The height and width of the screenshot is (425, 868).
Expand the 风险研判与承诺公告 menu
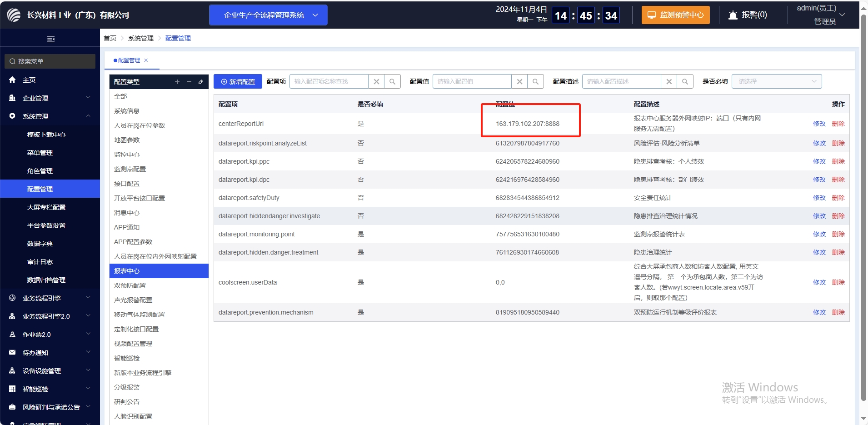click(50, 407)
